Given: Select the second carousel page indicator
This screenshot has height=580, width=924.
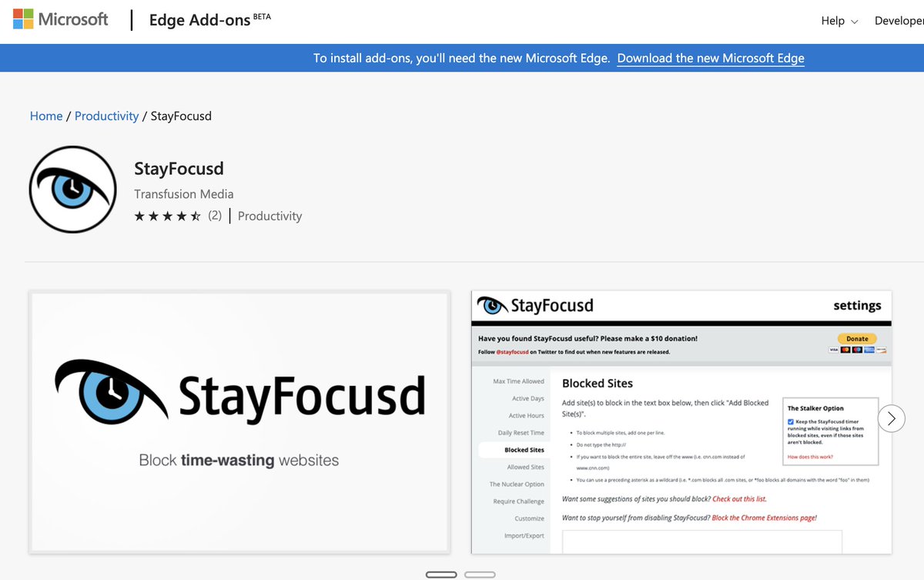Looking at the screenshot, I should [480, 575].
